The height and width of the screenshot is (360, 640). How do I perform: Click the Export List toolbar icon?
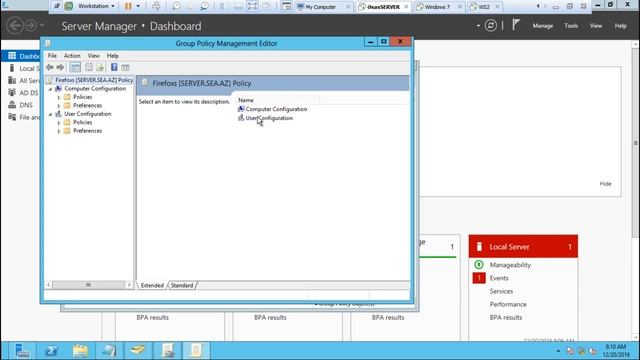tap(100, 67)
